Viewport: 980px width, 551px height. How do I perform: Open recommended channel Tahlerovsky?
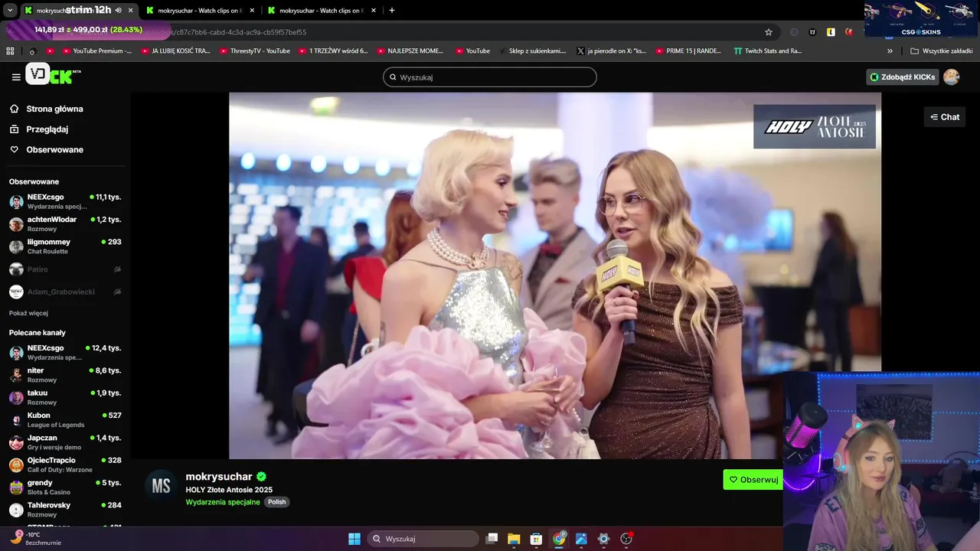pos(65,510)
